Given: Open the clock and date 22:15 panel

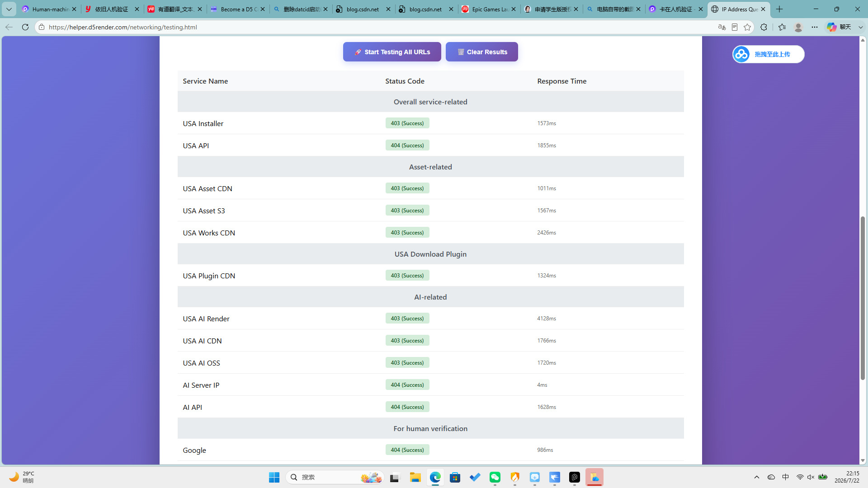Looking at the screenshot, I should pyautogui.click(x=847, y=477).
